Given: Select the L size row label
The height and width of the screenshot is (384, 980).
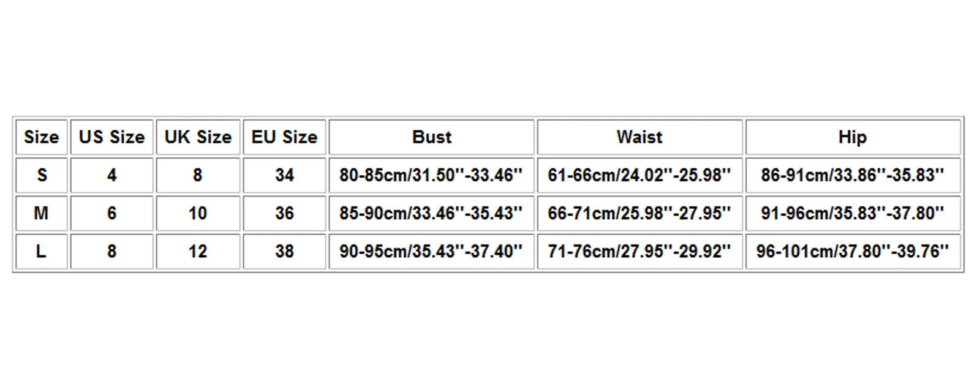Looking at the screenshot, I should 41,251.
